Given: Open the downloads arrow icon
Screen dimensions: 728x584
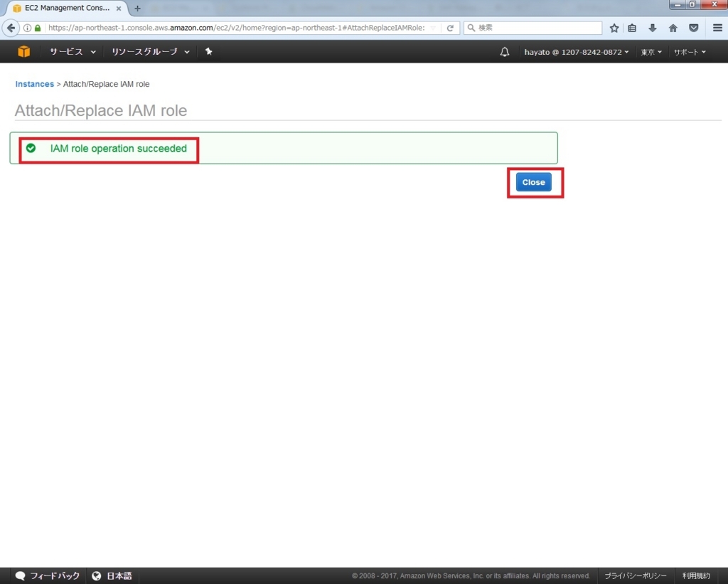Looking at the screenshot, I should coord(653,28).
